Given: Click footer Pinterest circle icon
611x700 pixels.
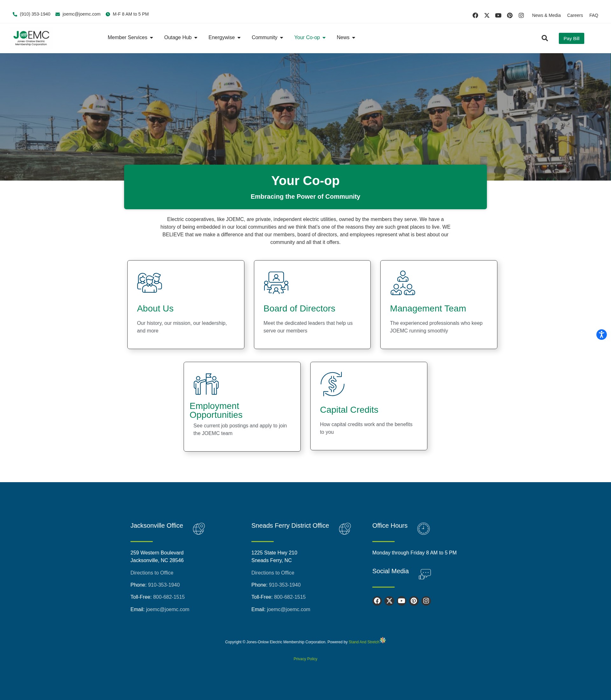Looking at the screenshot, I should pyautogui.click(x=414, y=601).
